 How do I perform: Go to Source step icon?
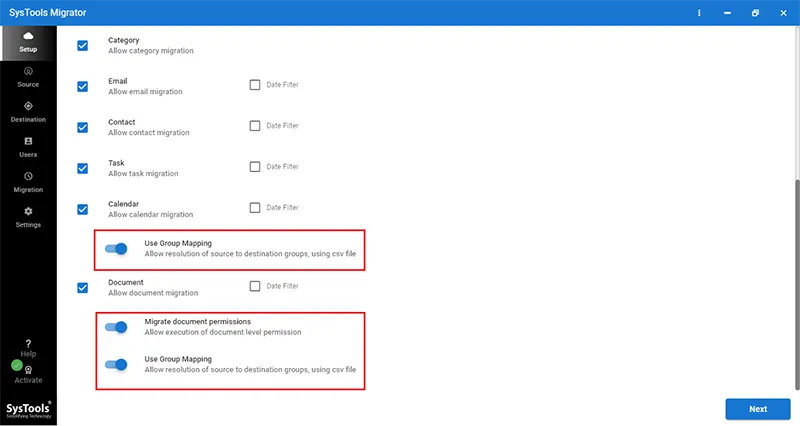tap(28, 71)
